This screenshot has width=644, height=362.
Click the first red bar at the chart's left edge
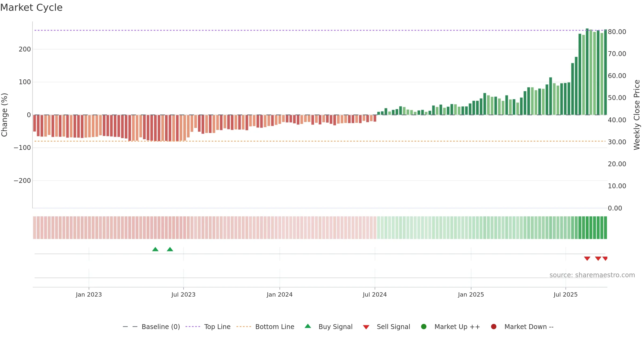[x=35, y=123]
